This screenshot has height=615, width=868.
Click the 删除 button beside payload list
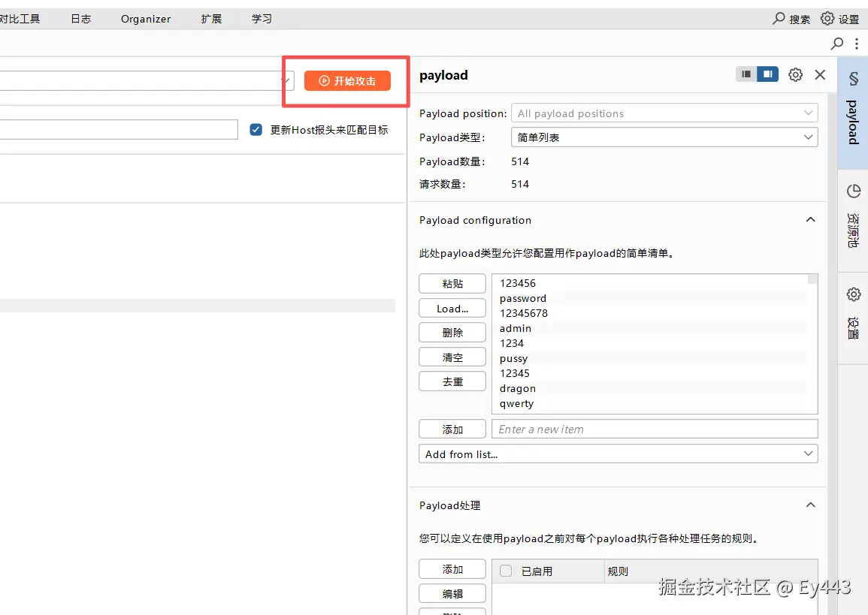(x=452, y=333)
